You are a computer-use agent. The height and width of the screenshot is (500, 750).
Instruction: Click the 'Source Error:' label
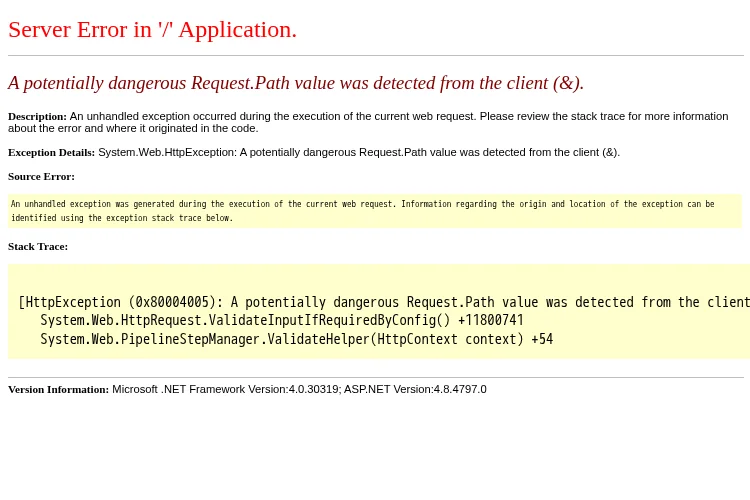[42, 177]
